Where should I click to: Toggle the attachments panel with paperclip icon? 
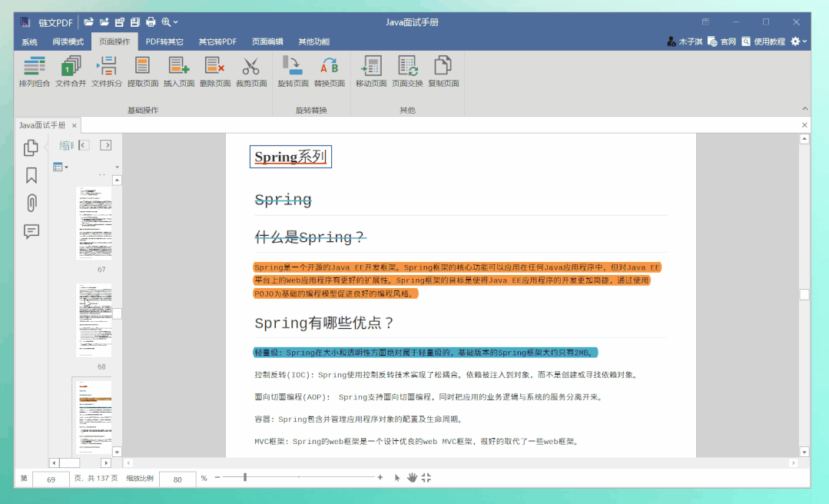tap(31, 203)
